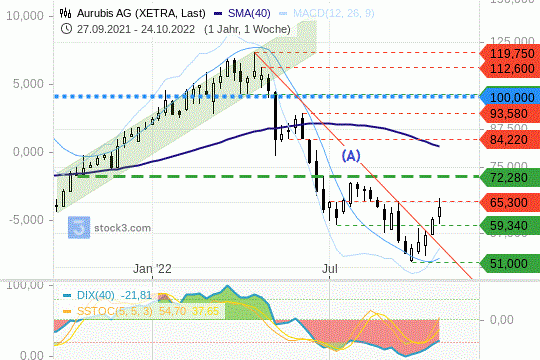
Task: Click the (A) wave annotation label
Action: (351, 156)
